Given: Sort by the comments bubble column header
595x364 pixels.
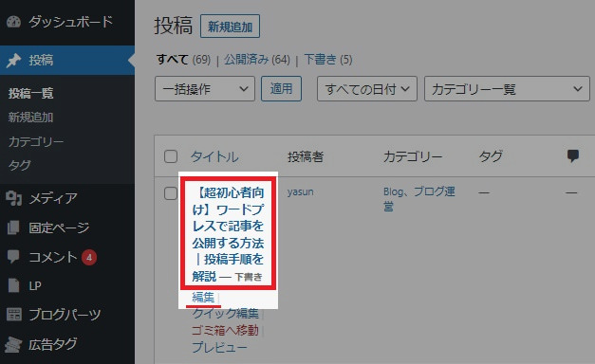Looking at the screenshot, I should point(572,155).
